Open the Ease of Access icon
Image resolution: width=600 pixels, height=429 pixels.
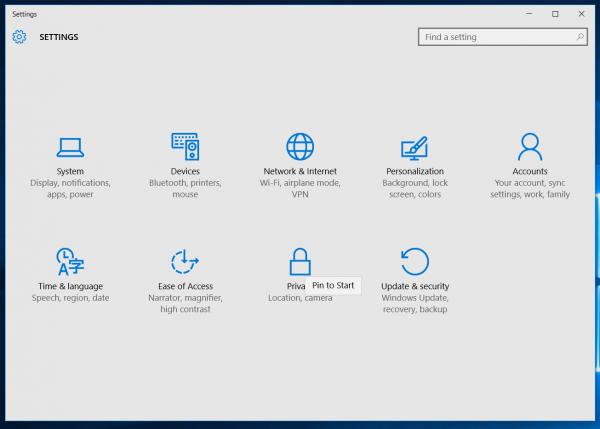click(x=185, y=262)
